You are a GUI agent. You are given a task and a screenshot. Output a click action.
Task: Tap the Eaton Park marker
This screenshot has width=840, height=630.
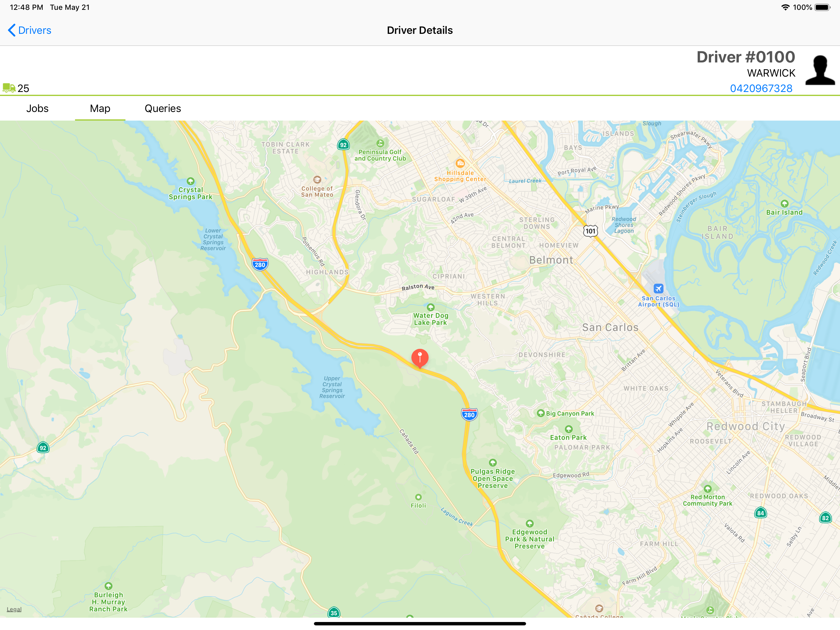point(569,429)
